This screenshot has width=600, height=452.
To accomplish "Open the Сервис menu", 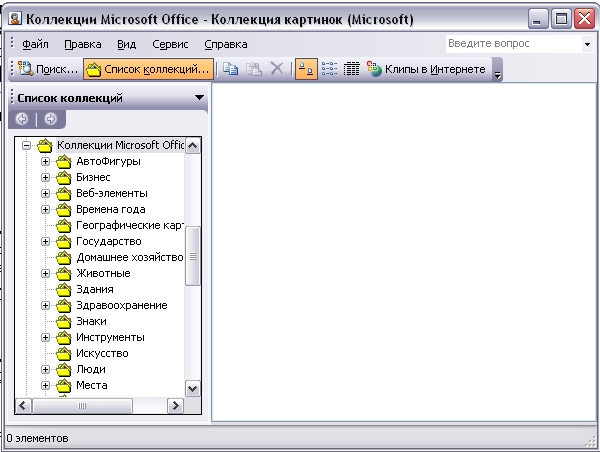I will 170,44.
